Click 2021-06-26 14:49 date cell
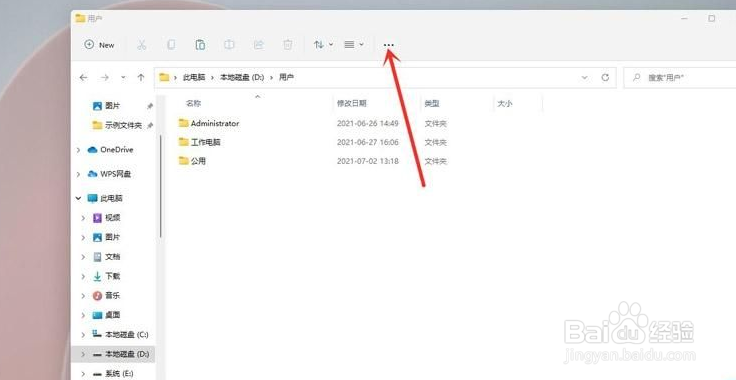 [368, 123]
